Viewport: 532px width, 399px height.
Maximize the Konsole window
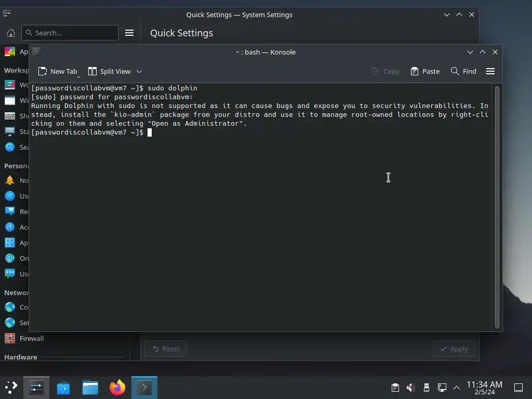pyautogui.click(x=483, y=52)
